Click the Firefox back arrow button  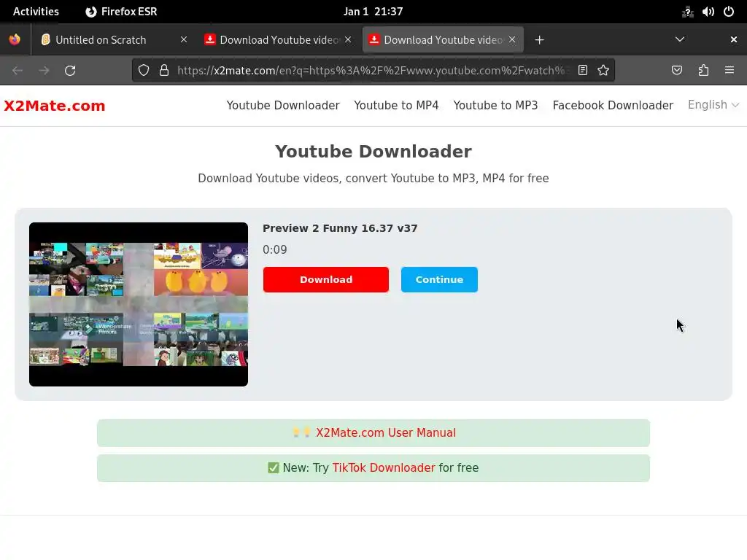(18, 71)
